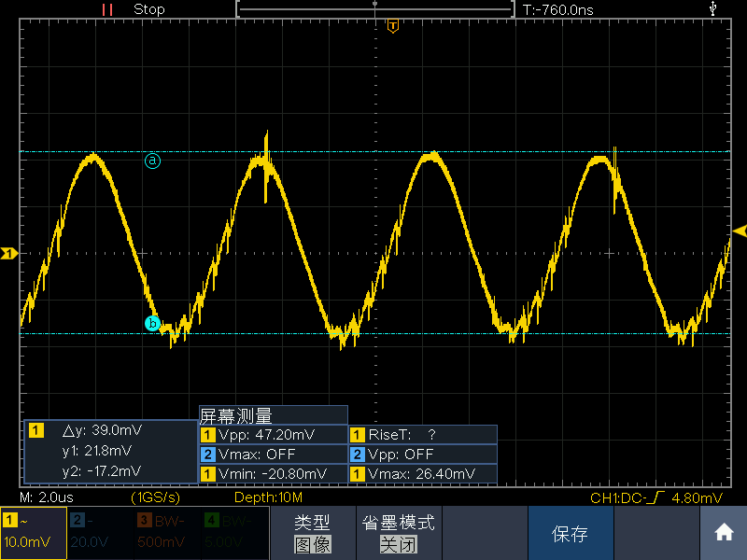
Task: Select channel 1 10.0mV tab
Action: 34,533
